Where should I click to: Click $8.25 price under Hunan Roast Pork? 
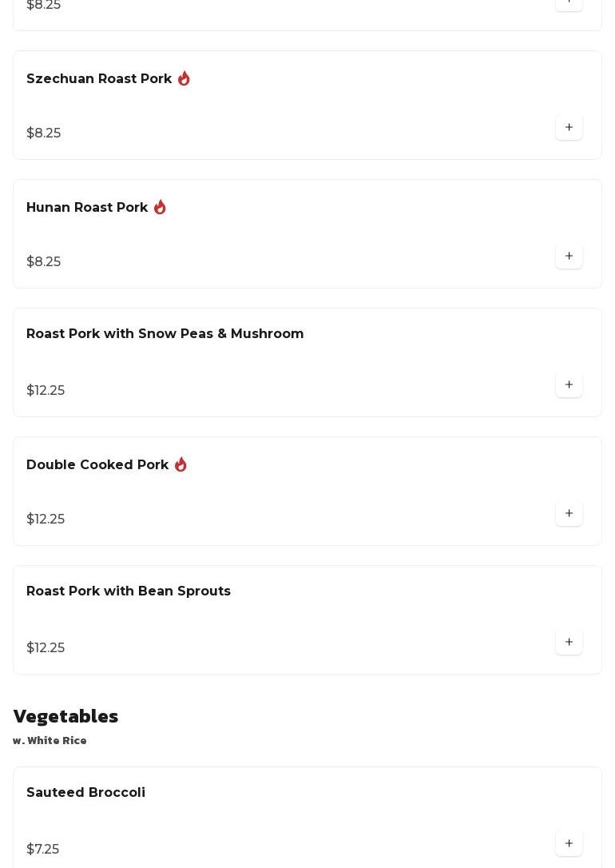[44, 262]
